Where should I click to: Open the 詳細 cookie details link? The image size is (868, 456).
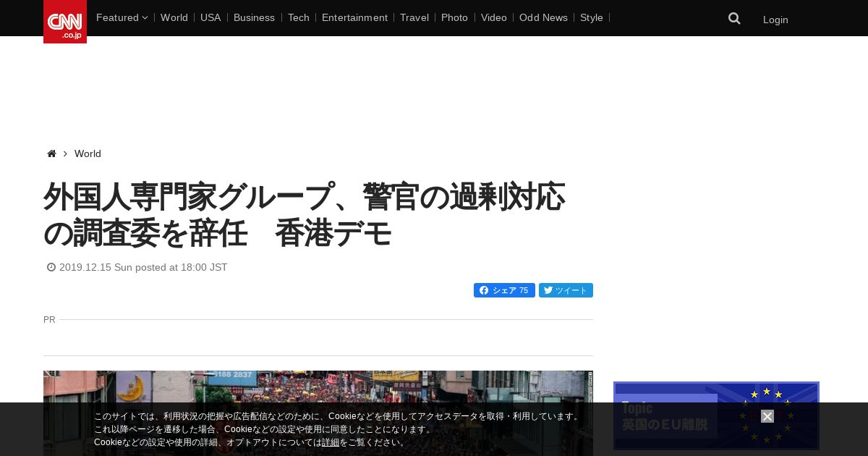(x=331, y=442)
